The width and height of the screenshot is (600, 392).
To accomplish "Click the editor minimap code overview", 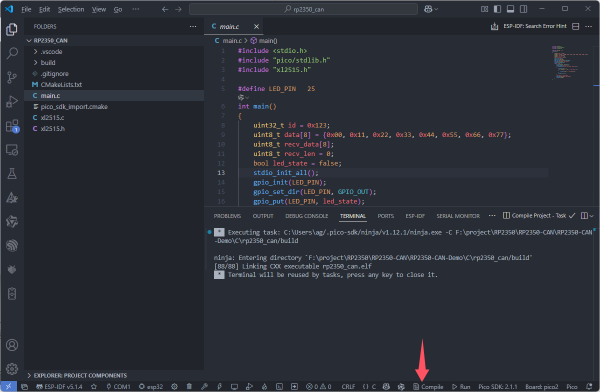I will tap(571, 62).
